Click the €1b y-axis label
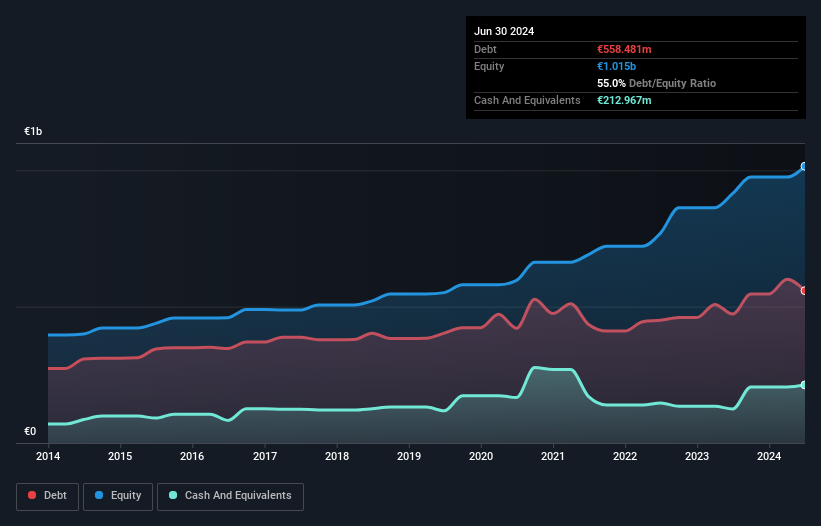 click(x=33, y=131)
